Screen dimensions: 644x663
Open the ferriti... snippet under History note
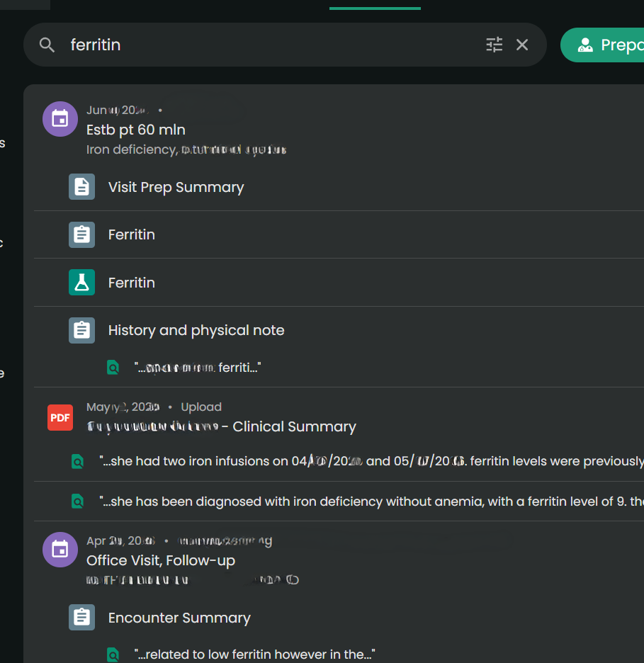198,368
